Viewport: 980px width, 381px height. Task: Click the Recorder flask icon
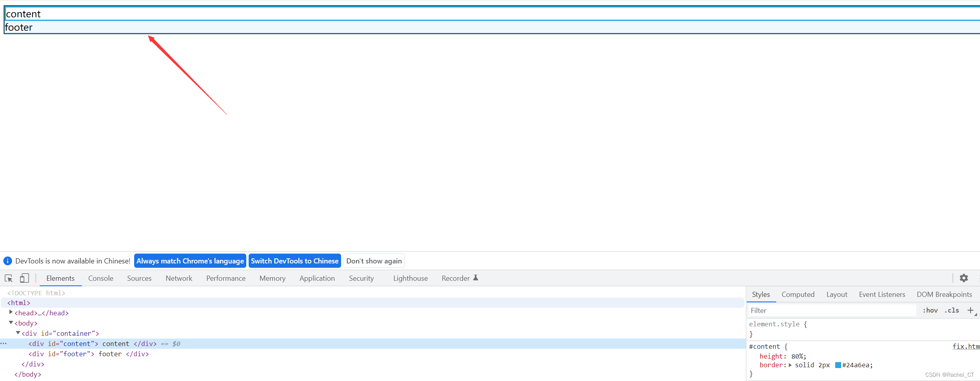(x=475, y=278)
